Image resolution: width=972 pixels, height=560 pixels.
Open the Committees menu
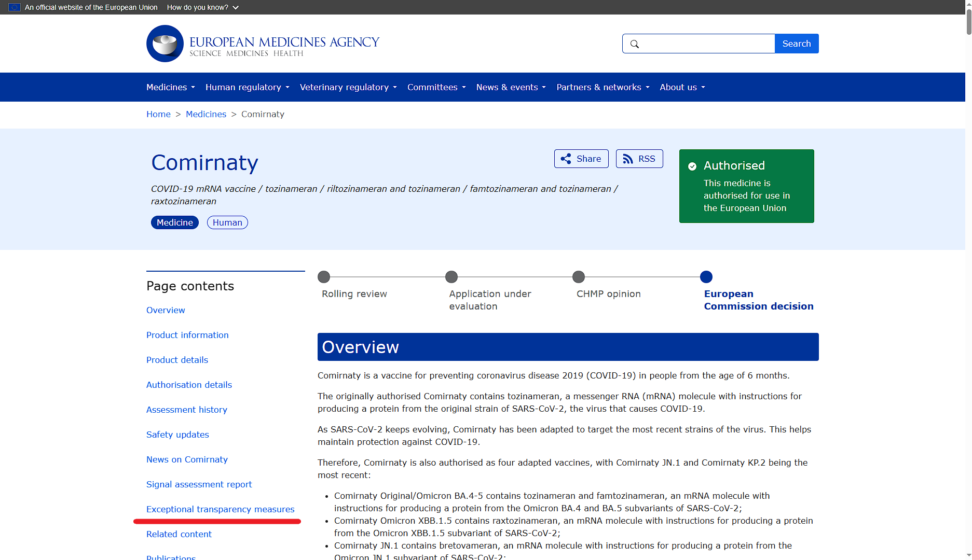tap(436, 87)
